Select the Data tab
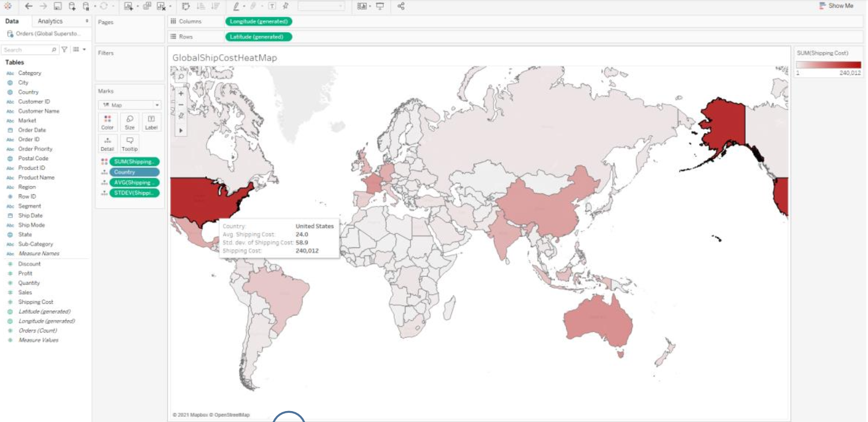This screenshot has height=422, width=868. 12,21
